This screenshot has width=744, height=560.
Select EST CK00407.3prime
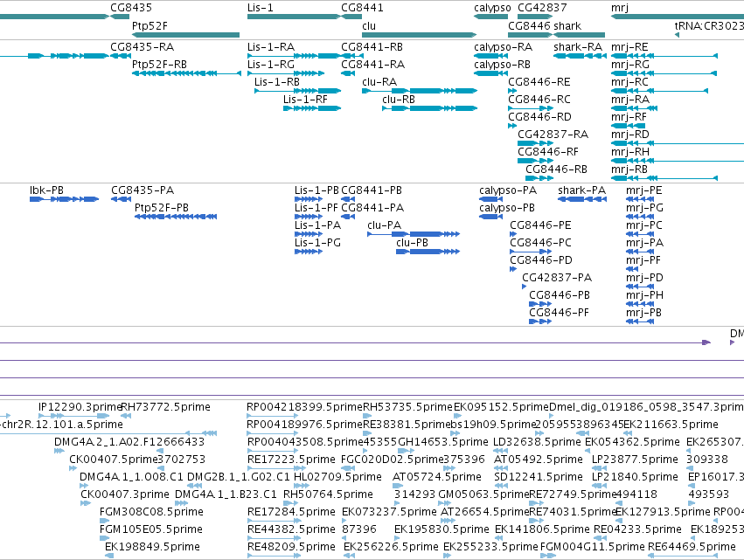(125, 494)
